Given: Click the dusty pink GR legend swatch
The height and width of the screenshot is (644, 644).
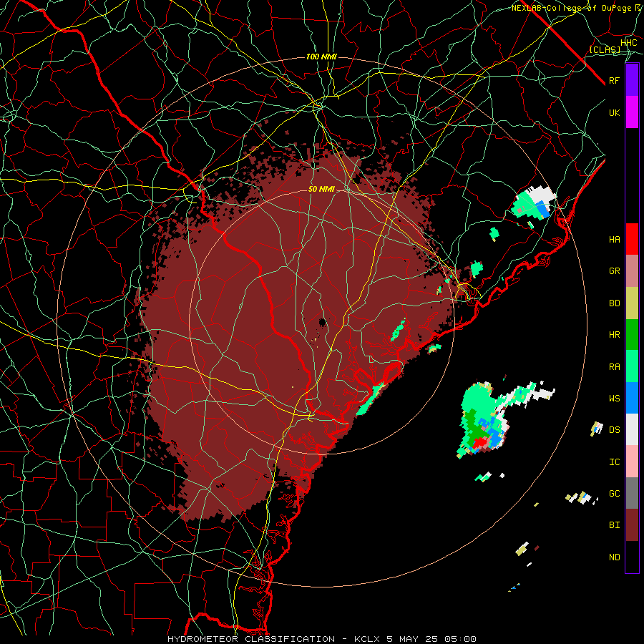Looking at the screenshot, I should coord(632,271).
